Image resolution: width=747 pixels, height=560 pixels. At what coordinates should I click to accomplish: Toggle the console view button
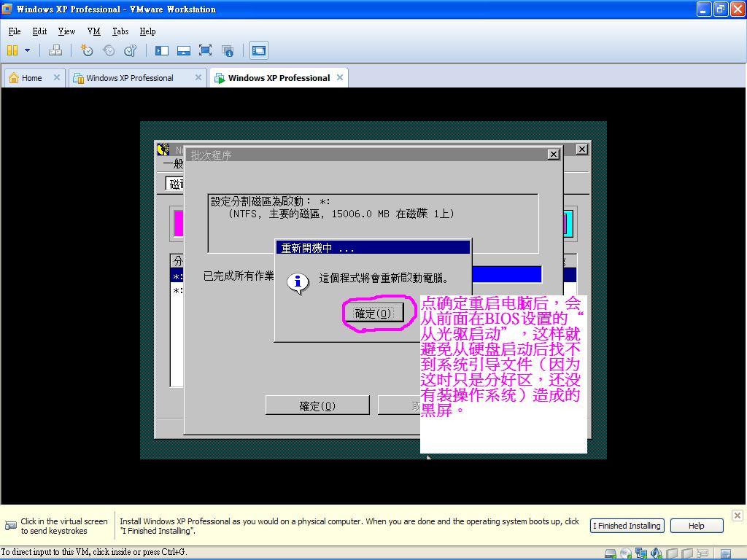[x=259, y=50]
